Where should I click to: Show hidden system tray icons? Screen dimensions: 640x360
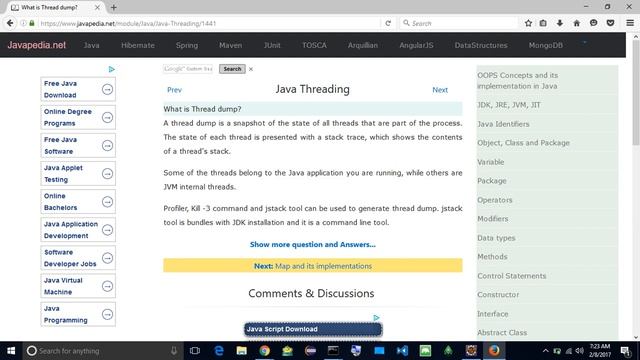tap(545, 351)
